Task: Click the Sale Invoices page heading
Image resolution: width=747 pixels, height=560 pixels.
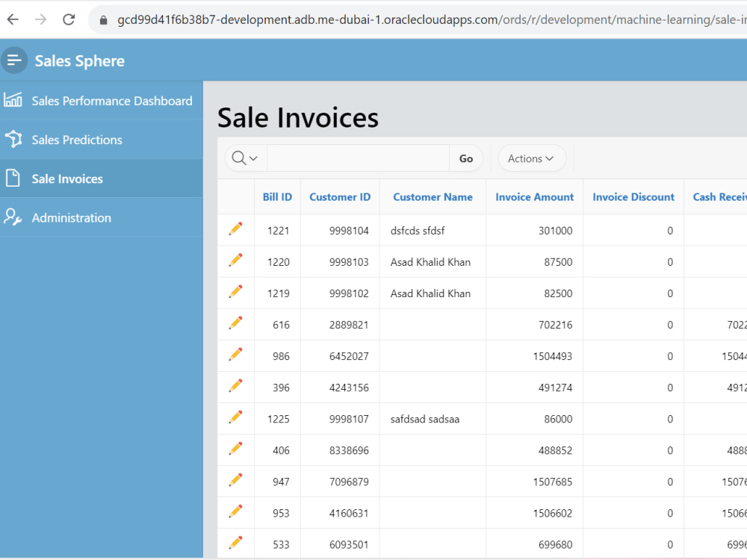Action: coord(298,118)
